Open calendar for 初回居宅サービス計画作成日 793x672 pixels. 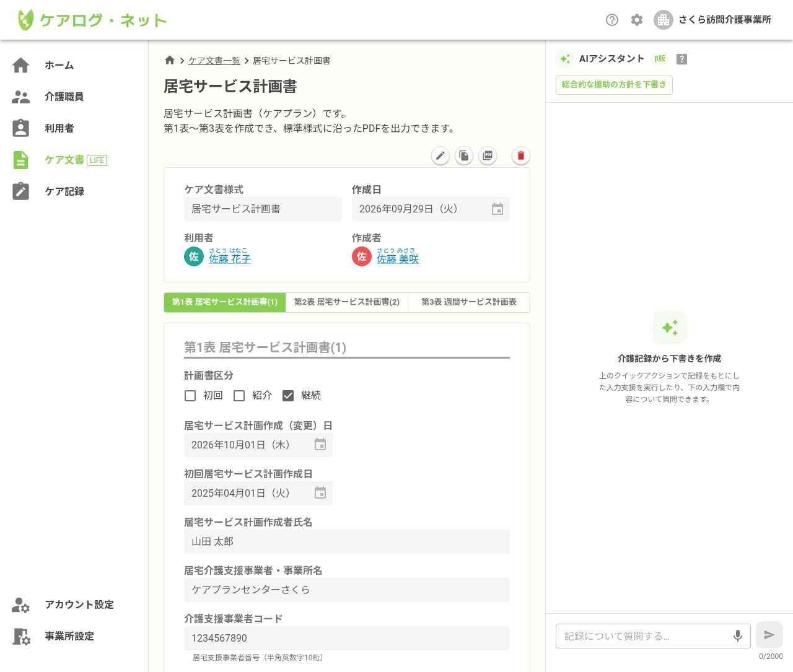[x=320, y=493]
